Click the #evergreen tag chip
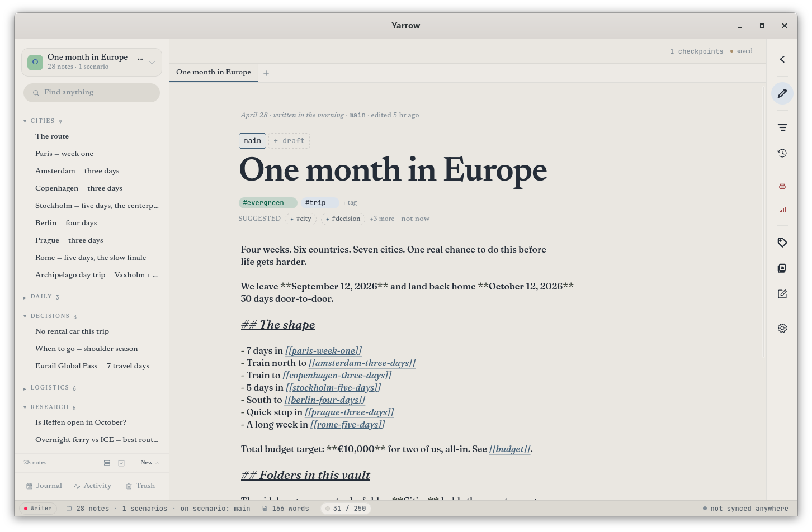Image resolution: width=812 pixels, height=532 pixels. [268, 203]
